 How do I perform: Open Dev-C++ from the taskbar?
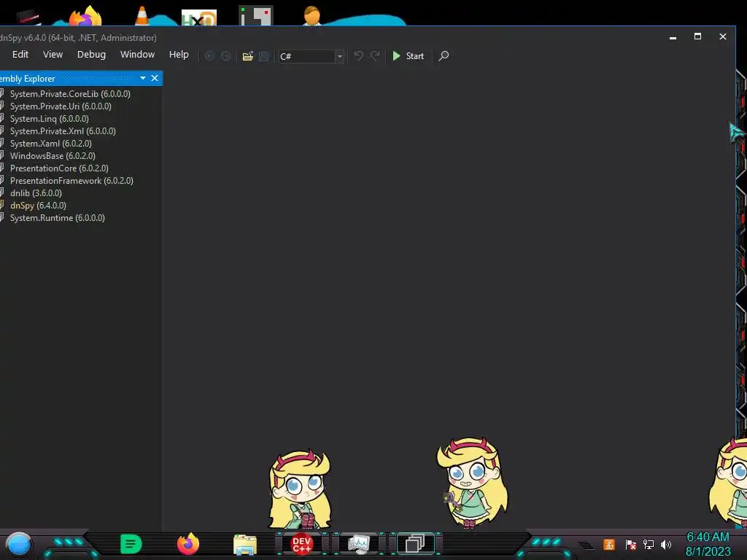click(301, 544)
